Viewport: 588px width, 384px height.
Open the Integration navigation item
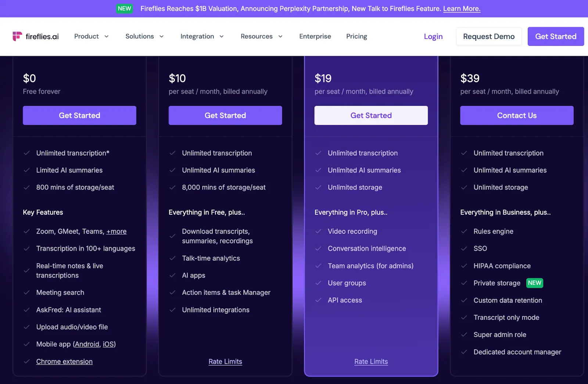coord(197,36)
